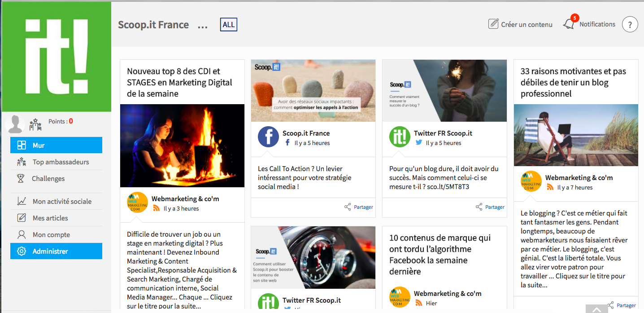Open Top ambassadeurs in the sidebar
Viewport: 644px width, 313px height.
56,162
